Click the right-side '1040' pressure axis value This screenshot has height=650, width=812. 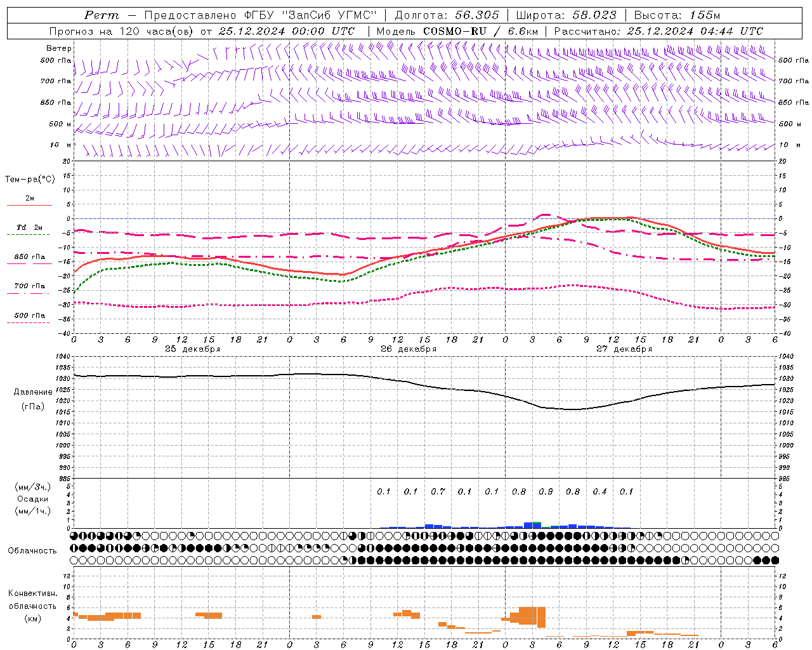click(785, 357)
